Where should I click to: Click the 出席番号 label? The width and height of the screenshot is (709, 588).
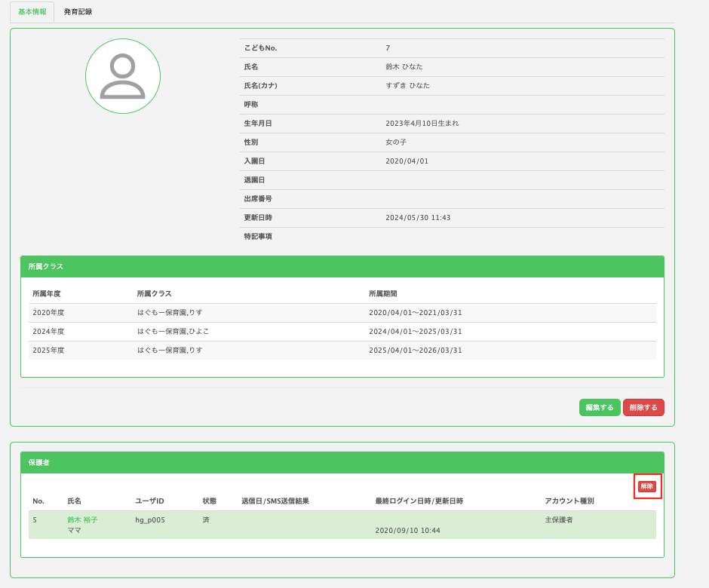point(258,199)
